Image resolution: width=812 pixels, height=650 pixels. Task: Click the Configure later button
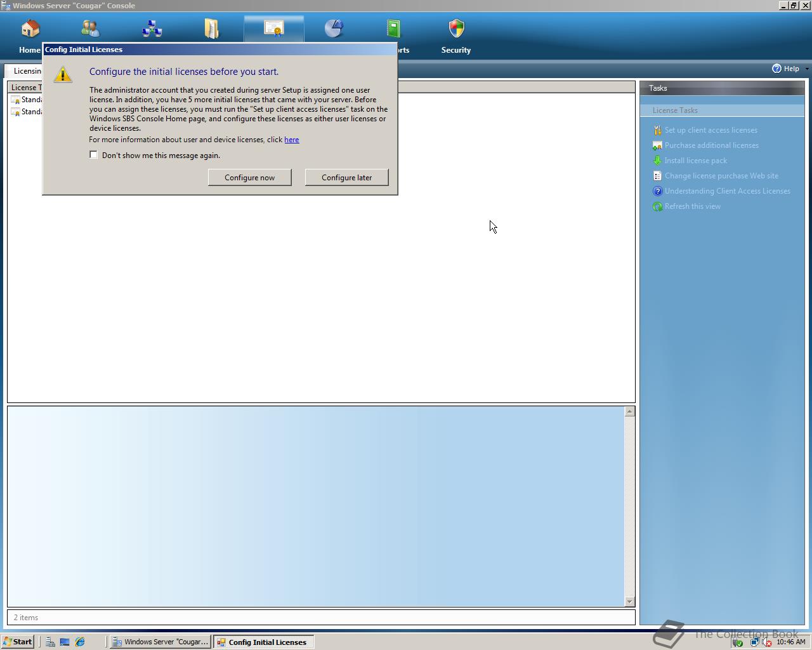click(347, 177)
